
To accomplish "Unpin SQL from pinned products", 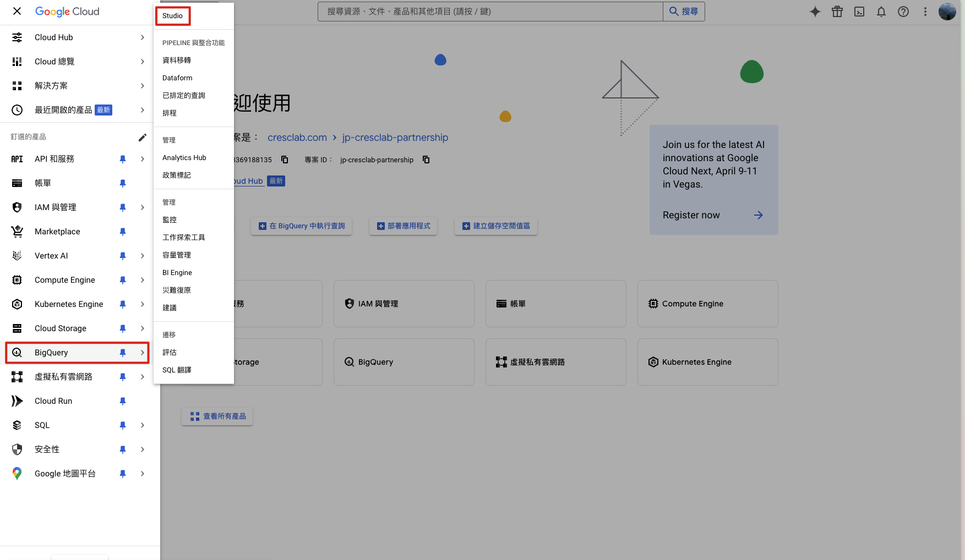I will tap(123, 425).
